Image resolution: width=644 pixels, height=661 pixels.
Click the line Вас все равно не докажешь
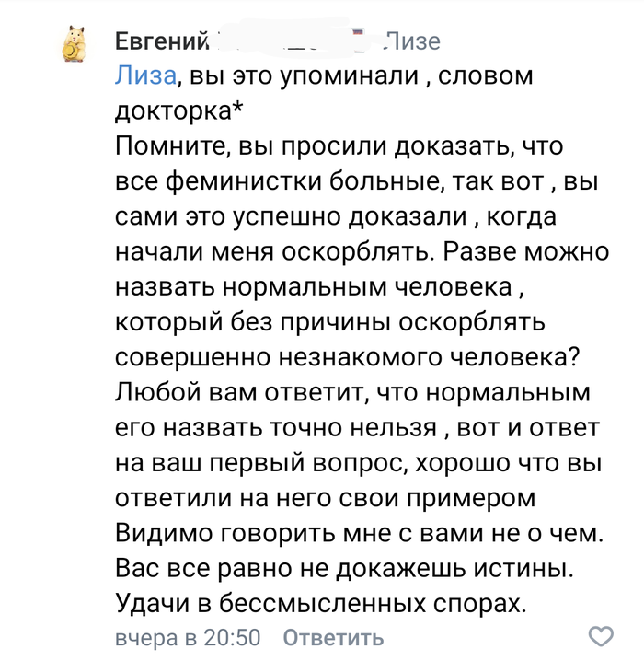click(345, 569)
